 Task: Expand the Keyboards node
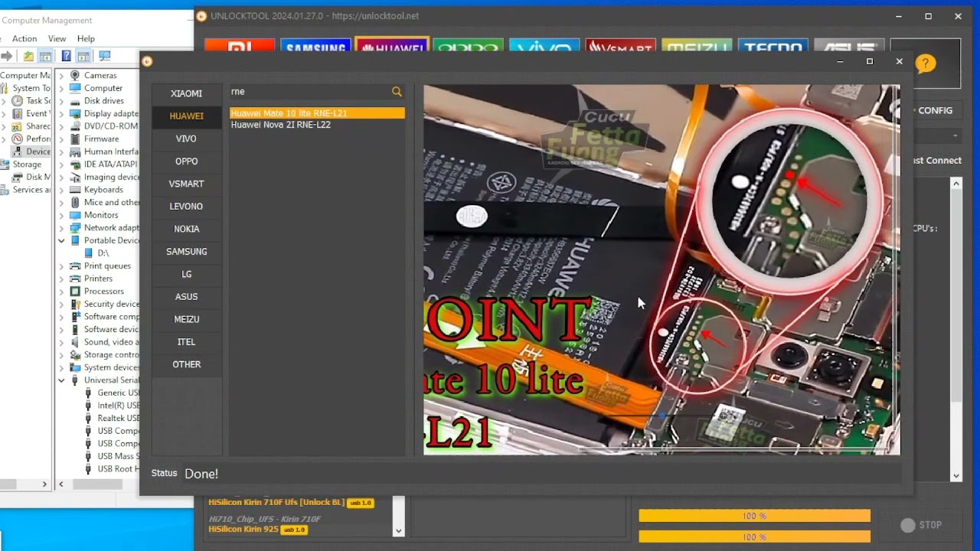point(61,189)
